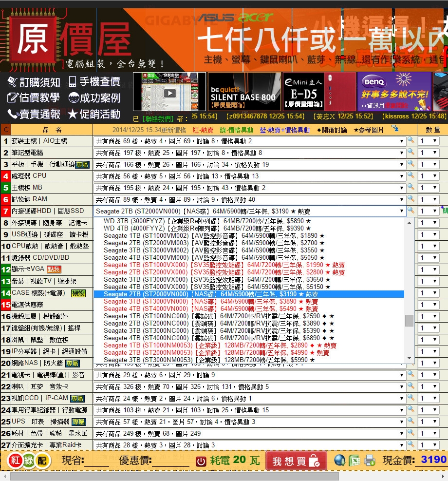Image resolution: width=448 pixels, height=481 pixels.
Task: Click the 聯絡我們 contact link
Action: coord(157,119)
